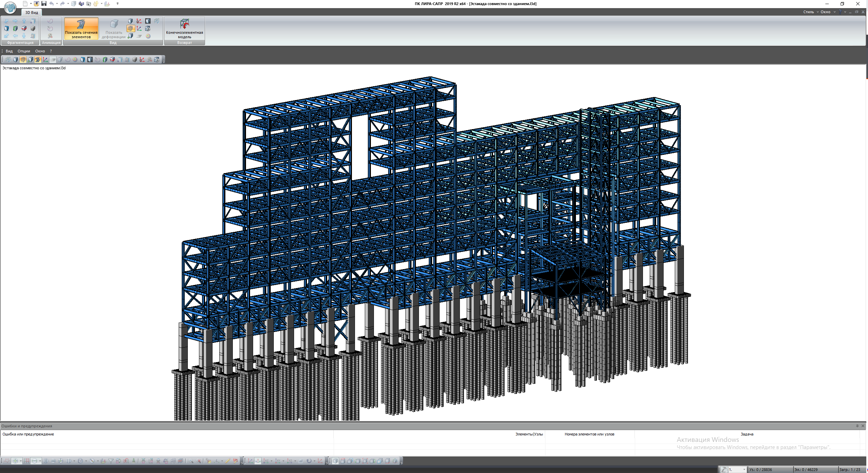Toggle Показать сечения элементов button
This screenshot has height=473, width=868.
point(81,28)
